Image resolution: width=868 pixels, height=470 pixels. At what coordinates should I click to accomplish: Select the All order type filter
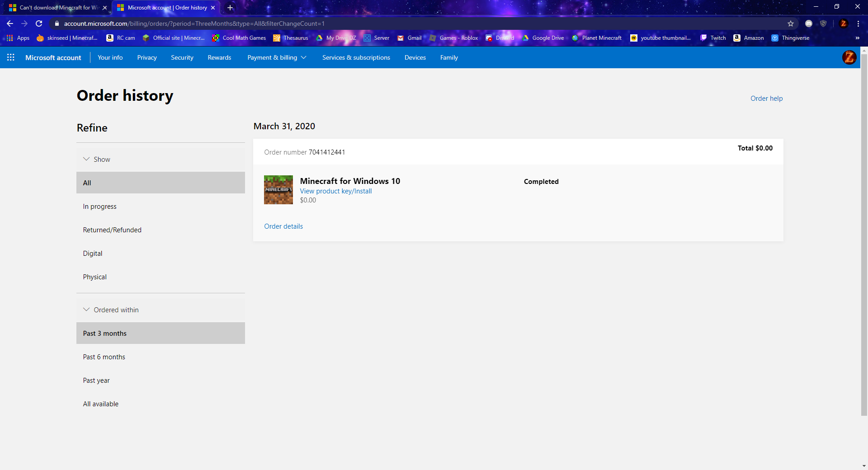click(160, 183)
